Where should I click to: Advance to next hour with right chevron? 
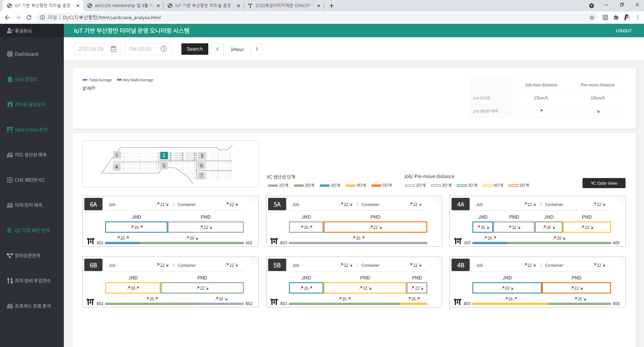tap(257, 49)
